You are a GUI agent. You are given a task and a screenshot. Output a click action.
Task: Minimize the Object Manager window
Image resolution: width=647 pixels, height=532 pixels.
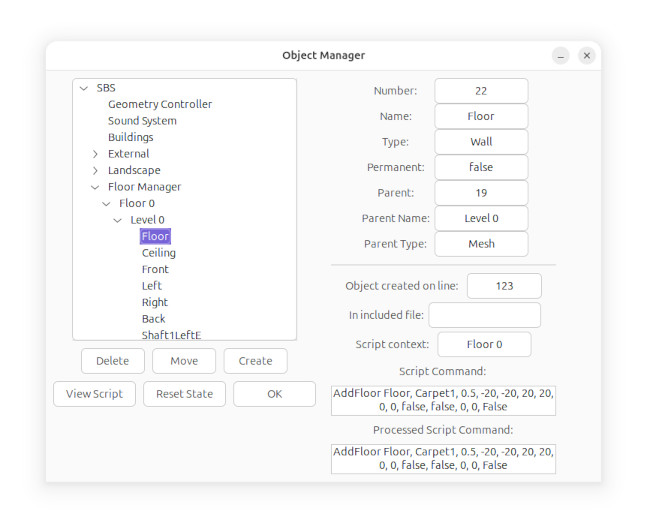[561, 56]
